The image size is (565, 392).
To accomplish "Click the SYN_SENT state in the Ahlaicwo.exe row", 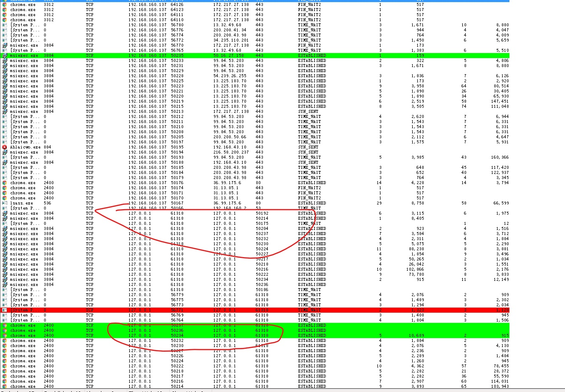I will (308, 147).
